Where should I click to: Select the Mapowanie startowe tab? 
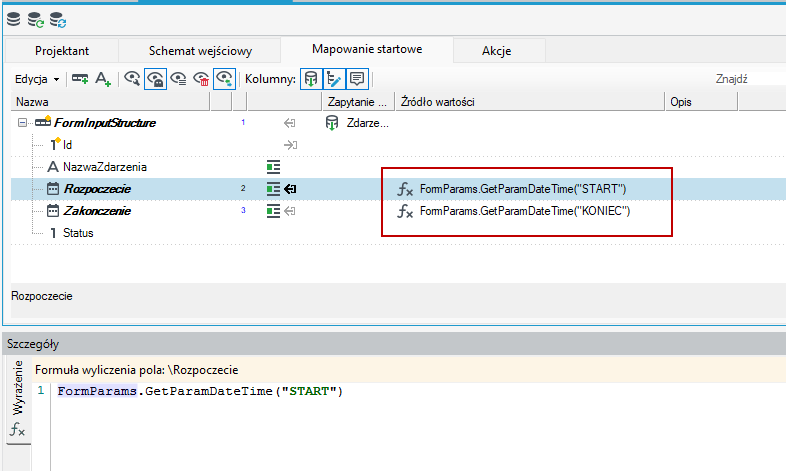click(367, 49)
